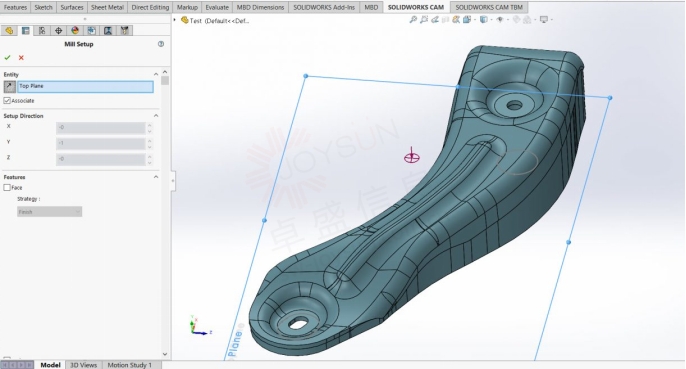Uncheck the Associate checkbox

point(7,101)
